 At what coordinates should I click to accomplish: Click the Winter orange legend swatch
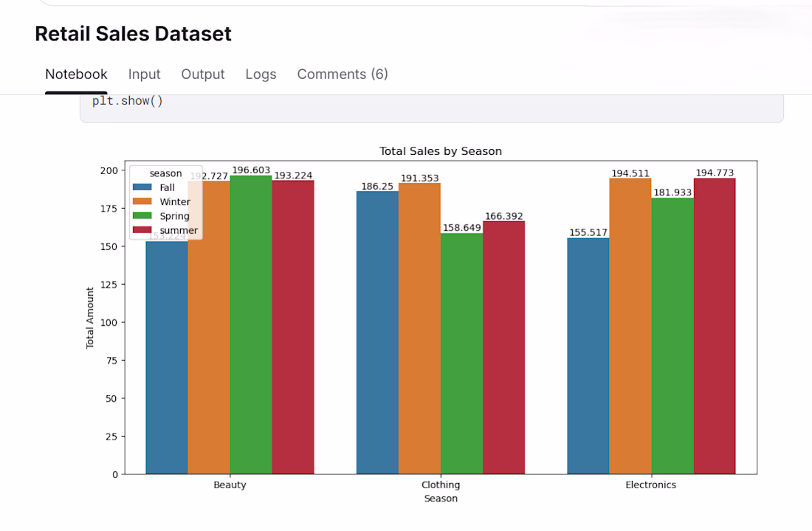(x=142, y=201)
